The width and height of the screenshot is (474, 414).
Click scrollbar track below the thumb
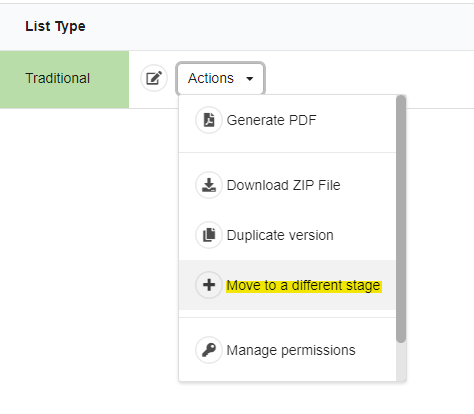click(x=401, y=362)
